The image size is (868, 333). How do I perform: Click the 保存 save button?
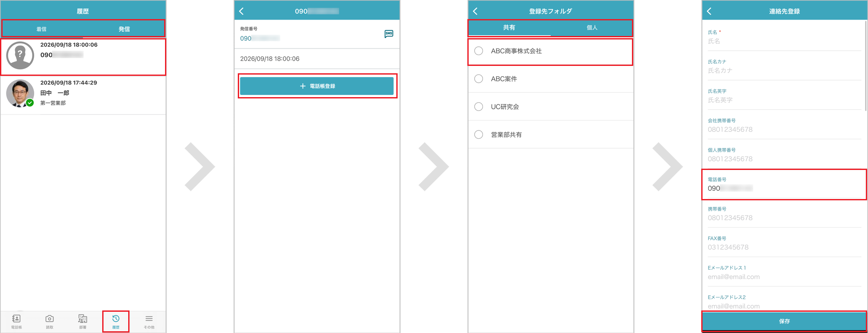point(784,321)
